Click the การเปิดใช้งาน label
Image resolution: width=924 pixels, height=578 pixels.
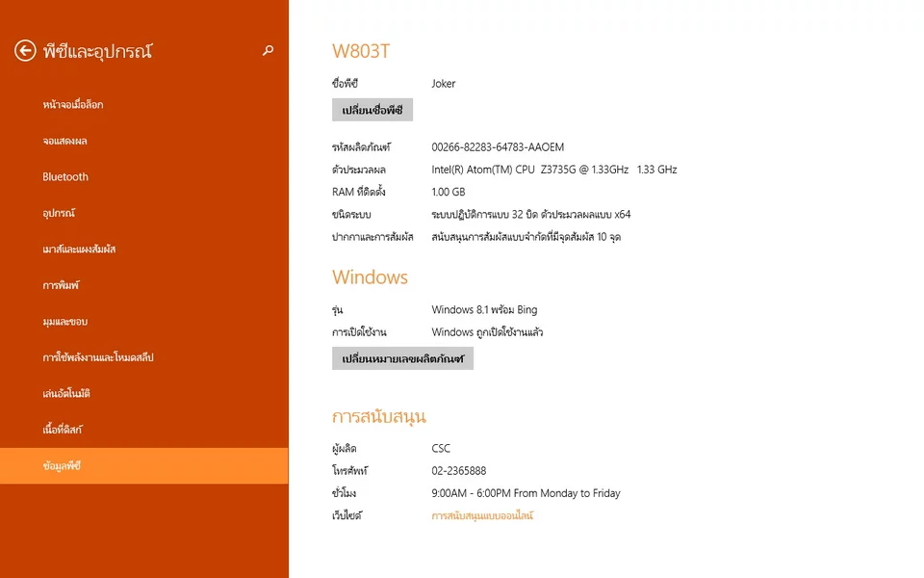coord(359,332)
